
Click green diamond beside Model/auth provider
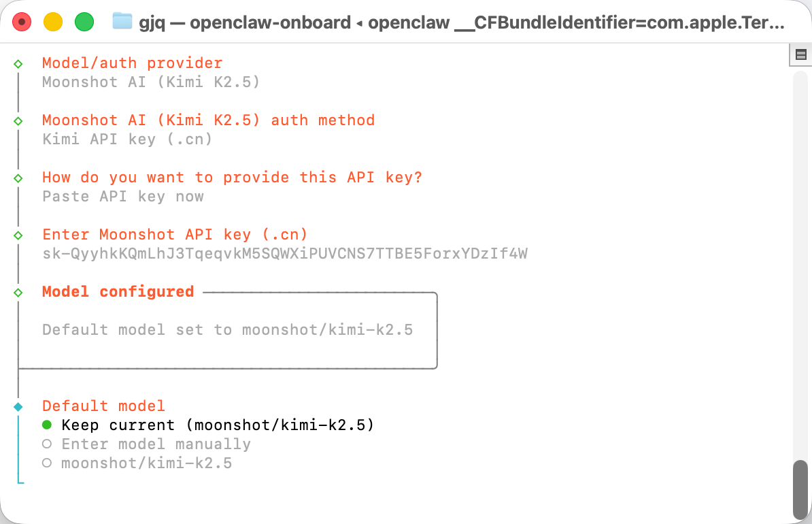tap(18, 63)
